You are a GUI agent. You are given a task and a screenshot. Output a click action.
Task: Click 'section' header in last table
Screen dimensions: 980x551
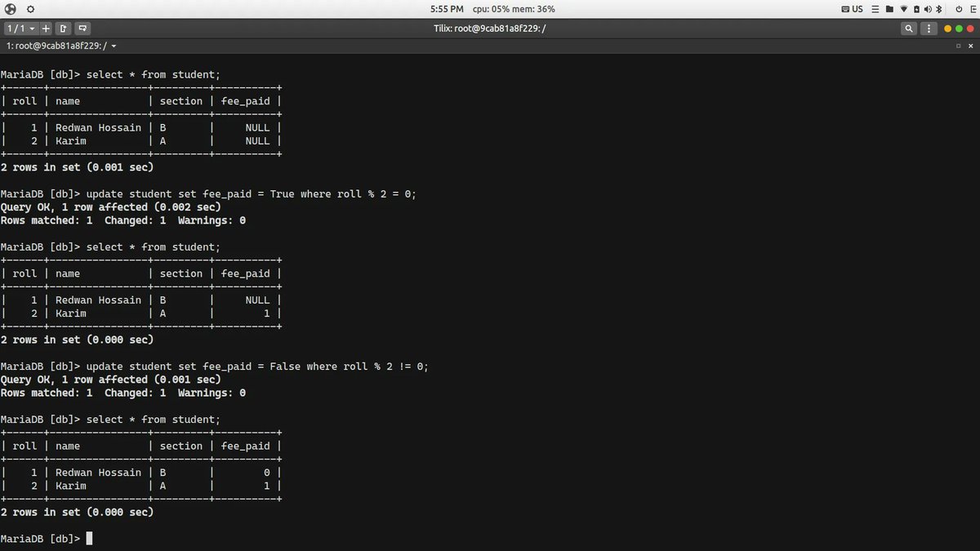[x=181, y=447]
